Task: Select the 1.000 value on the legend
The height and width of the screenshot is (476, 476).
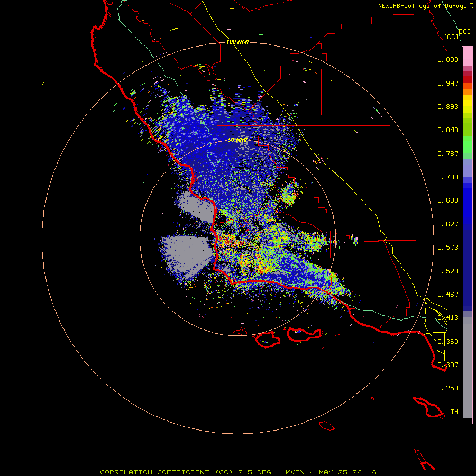Action: coord(448,59)
